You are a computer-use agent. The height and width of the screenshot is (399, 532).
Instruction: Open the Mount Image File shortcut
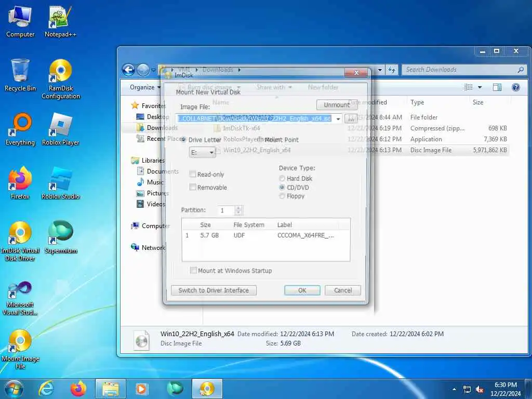20,349
